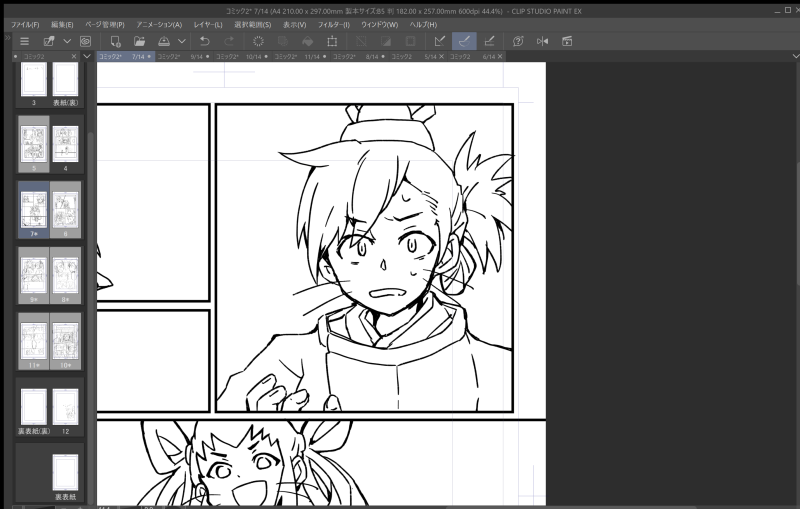Open the CLIP STUDIO launcher icon
This screenshot has height=509, width=800.
(x=49, y=41)
